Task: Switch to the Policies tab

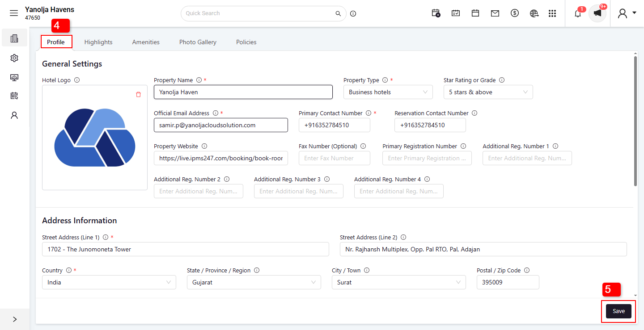Action: point(246,42)
